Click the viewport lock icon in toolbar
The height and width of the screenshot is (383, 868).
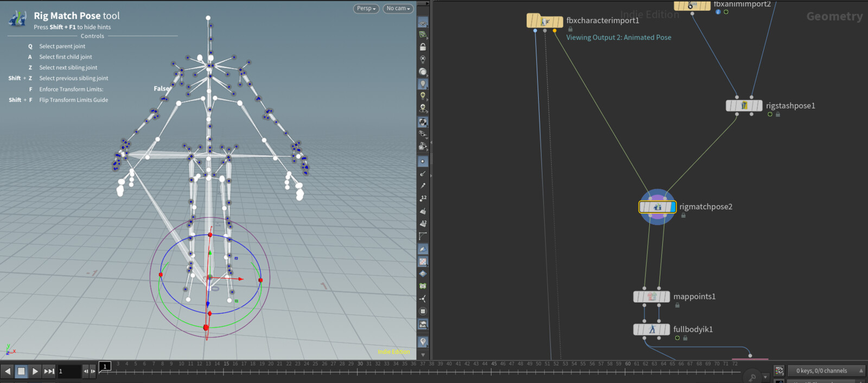coord(423,47)
